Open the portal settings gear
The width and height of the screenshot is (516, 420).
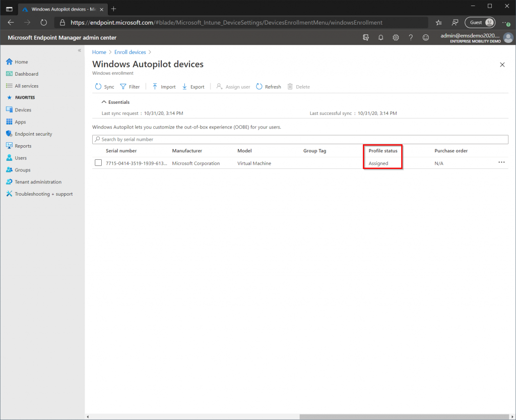[x=396, y=37]
